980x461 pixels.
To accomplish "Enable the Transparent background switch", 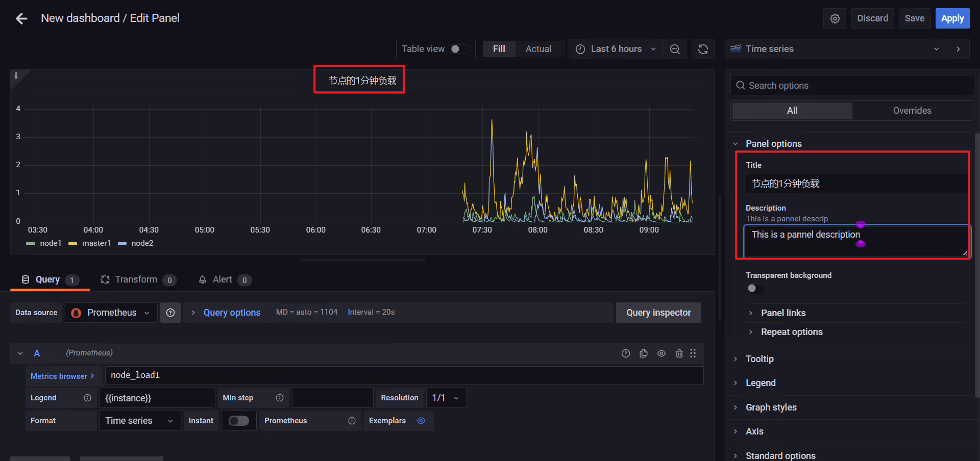I will click(756, 288).
